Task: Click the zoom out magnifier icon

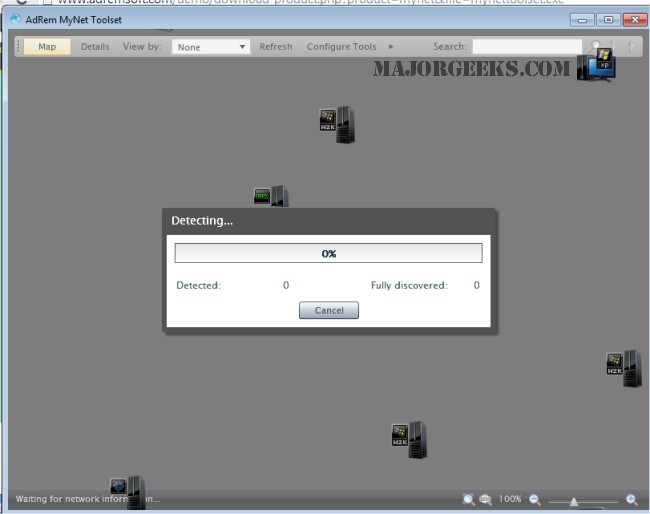Action: (535, 499)
